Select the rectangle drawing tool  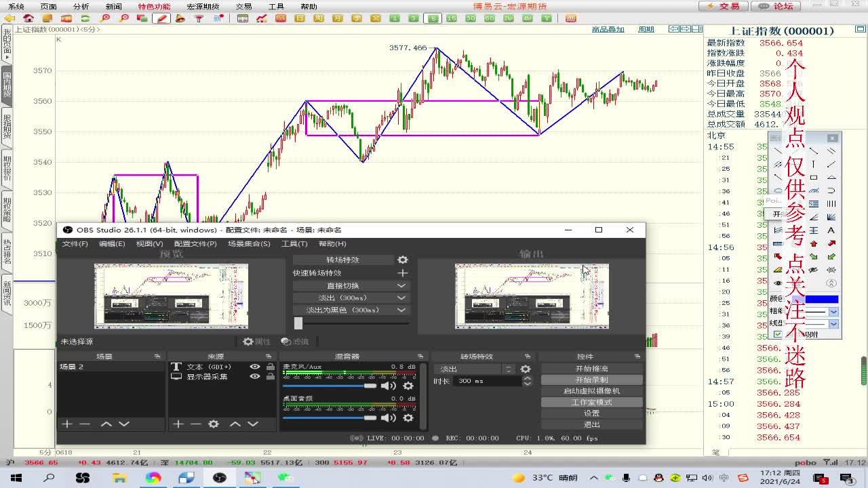[814, 177]
